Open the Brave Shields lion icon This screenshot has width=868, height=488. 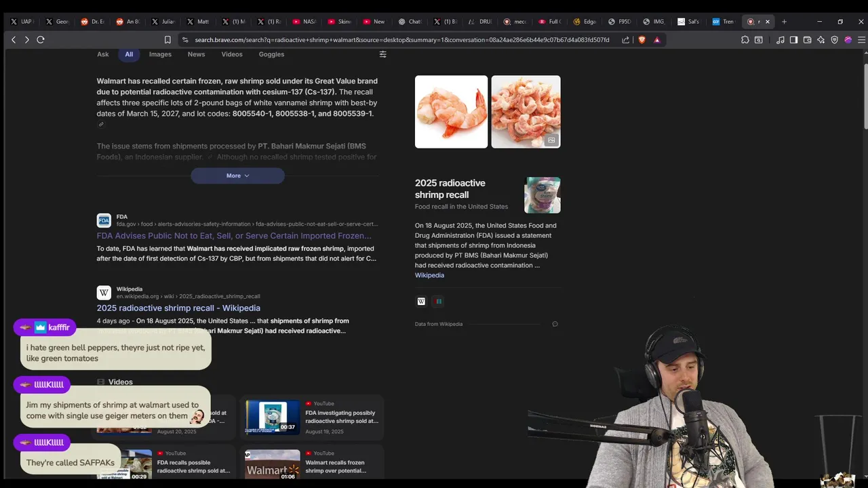tap(642, 40)
